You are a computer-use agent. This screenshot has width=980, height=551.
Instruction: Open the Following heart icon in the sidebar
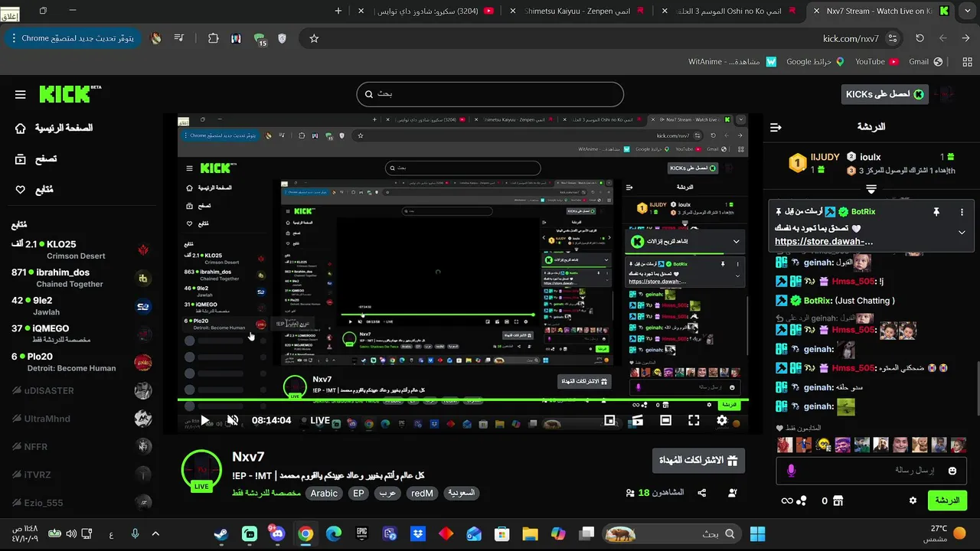[x=21, y=190]
